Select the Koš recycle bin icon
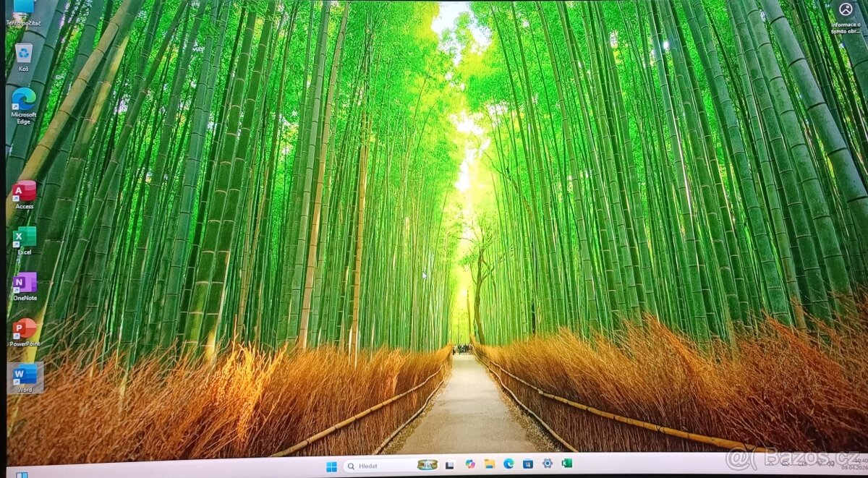The image size is (868, 478). 24,54
